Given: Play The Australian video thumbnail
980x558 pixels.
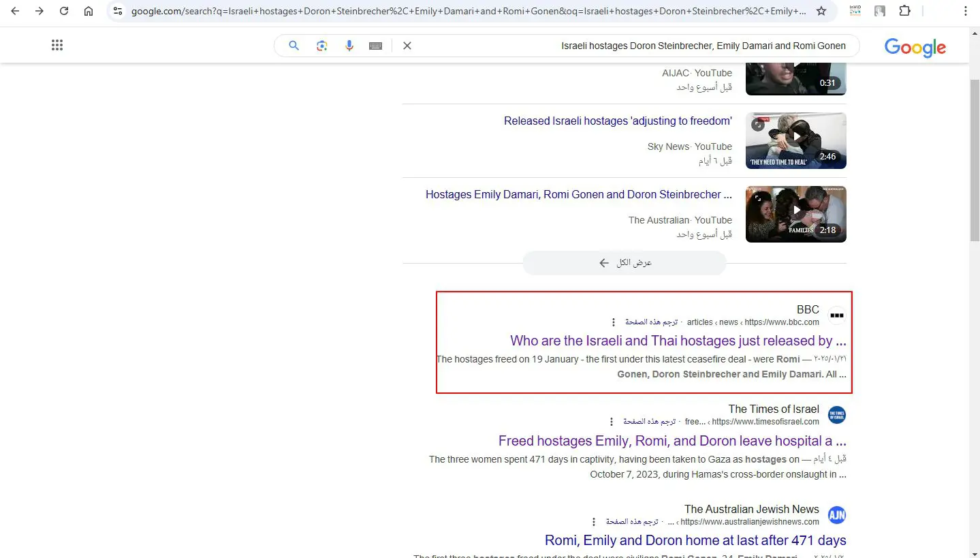Looking at the screenshot, I should pos(796,215).
